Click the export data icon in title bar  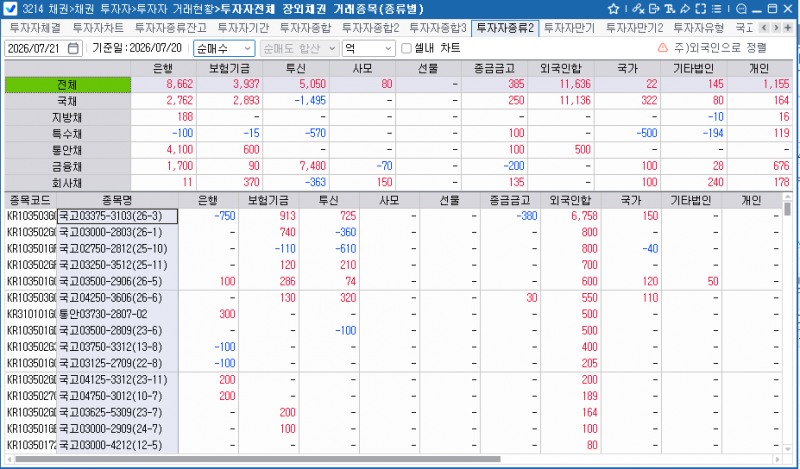point(654,9)
